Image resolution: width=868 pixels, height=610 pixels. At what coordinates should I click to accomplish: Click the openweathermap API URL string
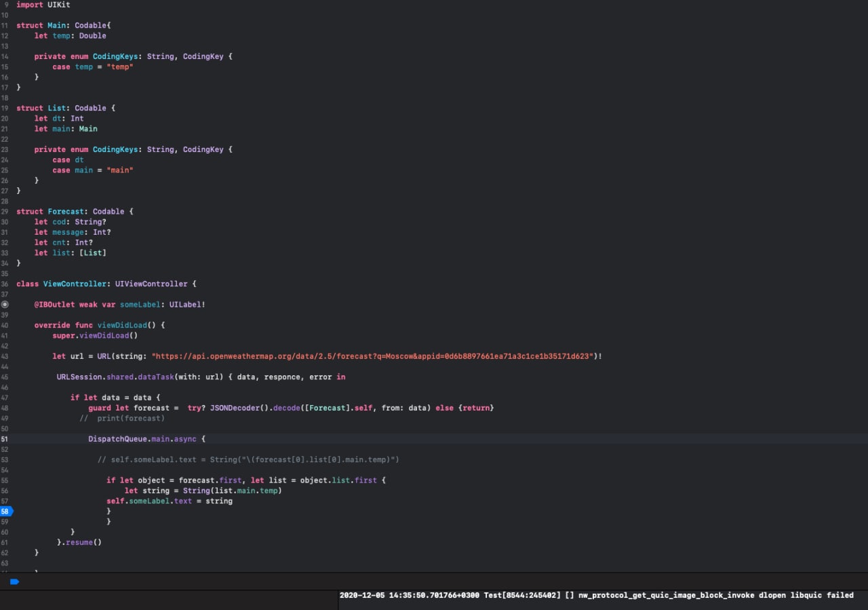tap(373, 356)
